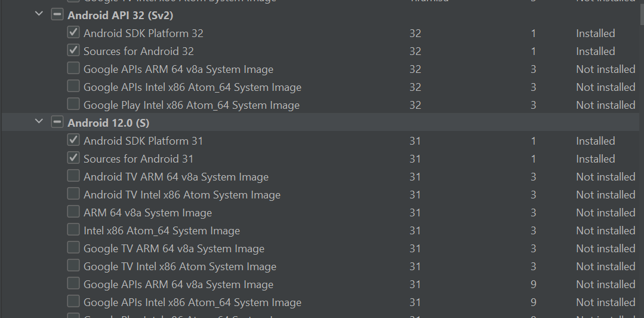Uncheck Sources for Android 31
This screenshot has height=318, width=644.
pyautogui.click(x=73, y=158)
